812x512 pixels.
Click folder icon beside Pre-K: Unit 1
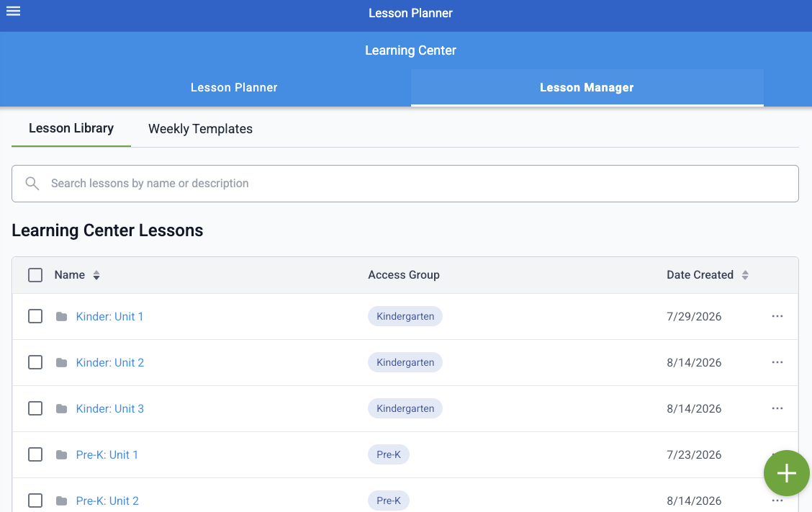tap(62, 454)
